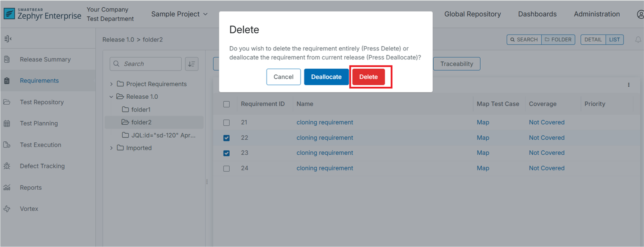Expand the Project Requirements folder

click(x=111, y=84)
